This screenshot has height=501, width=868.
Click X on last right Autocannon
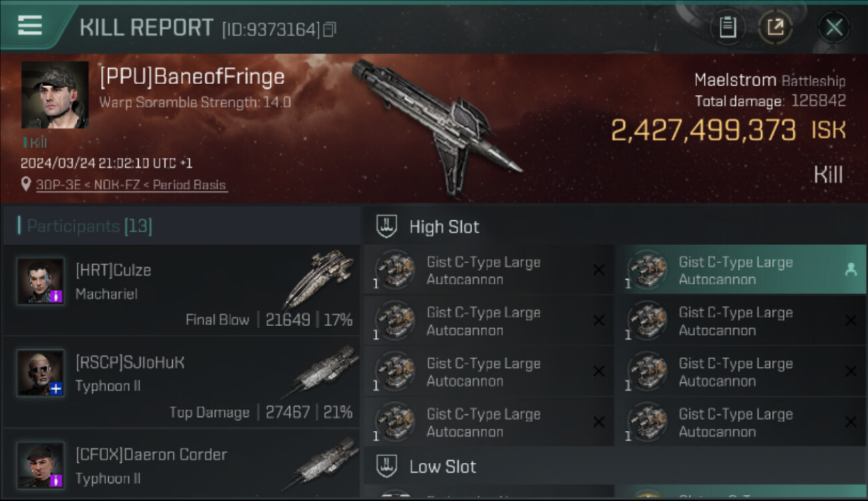click(x=851, y=422)
